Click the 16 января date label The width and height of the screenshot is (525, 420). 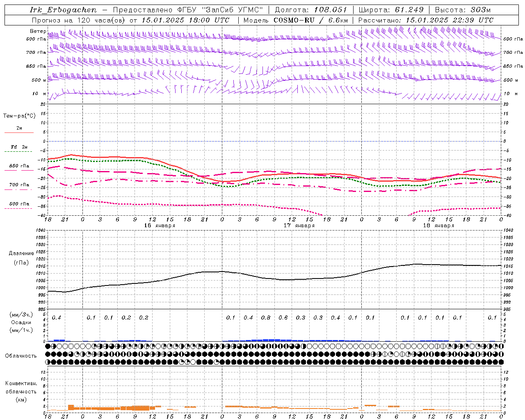[160, 226]
